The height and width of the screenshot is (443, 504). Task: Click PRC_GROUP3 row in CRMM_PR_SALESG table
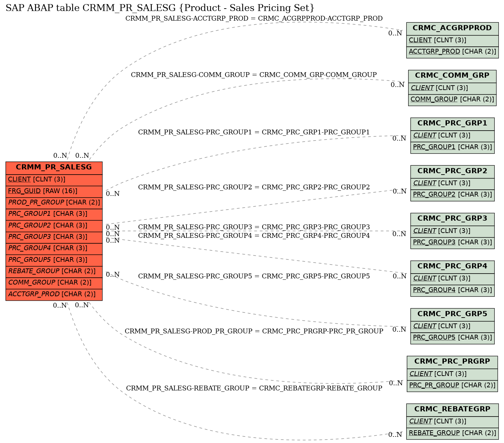54,237
